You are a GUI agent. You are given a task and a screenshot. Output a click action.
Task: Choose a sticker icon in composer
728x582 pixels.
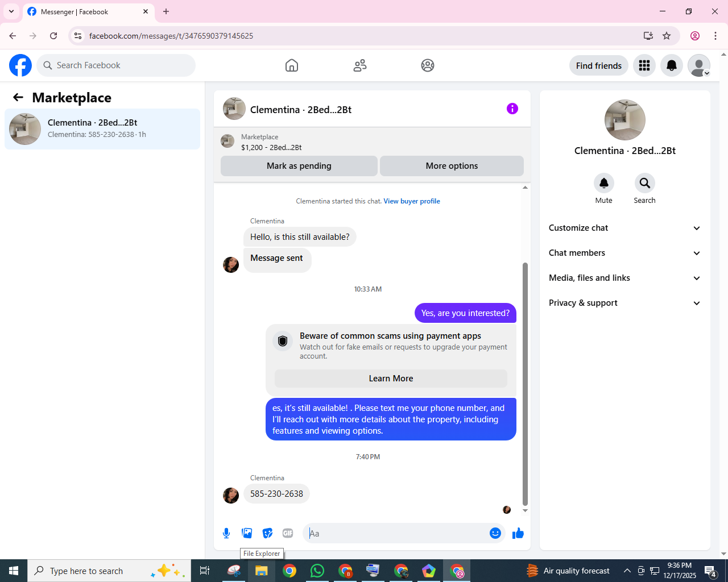[x=267, y=533]
